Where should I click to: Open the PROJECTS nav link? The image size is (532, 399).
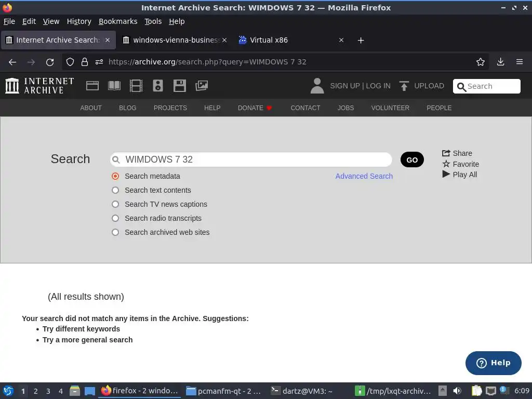170,108
